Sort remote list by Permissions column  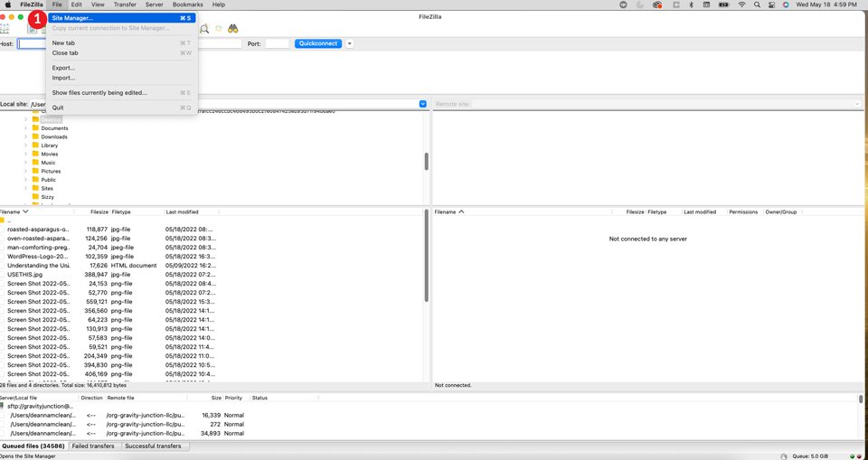click(743, 212)
